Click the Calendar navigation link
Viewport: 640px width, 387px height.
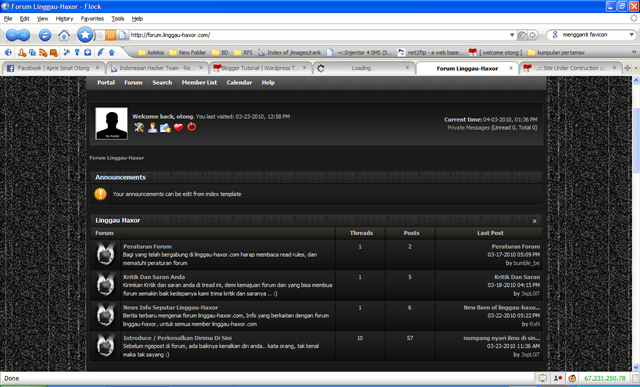tap(239, 82)
